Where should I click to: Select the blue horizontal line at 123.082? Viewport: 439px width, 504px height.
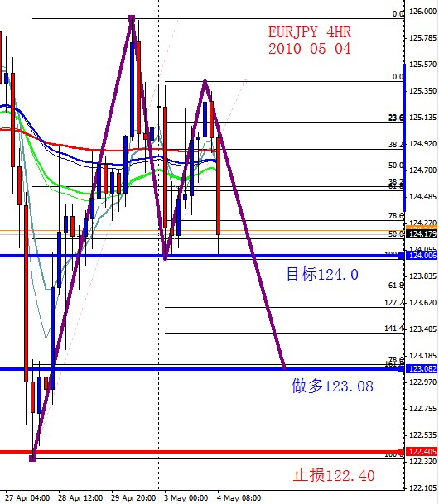point(201,368)
